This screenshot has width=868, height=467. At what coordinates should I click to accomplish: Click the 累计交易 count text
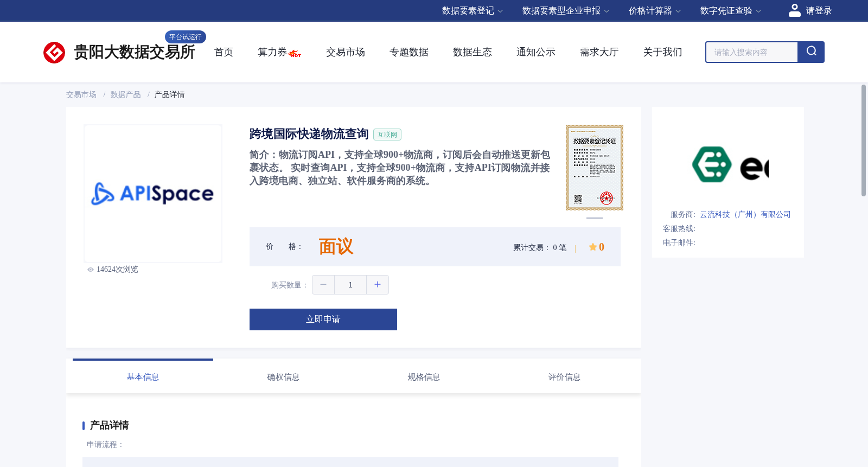coord(540,247)
